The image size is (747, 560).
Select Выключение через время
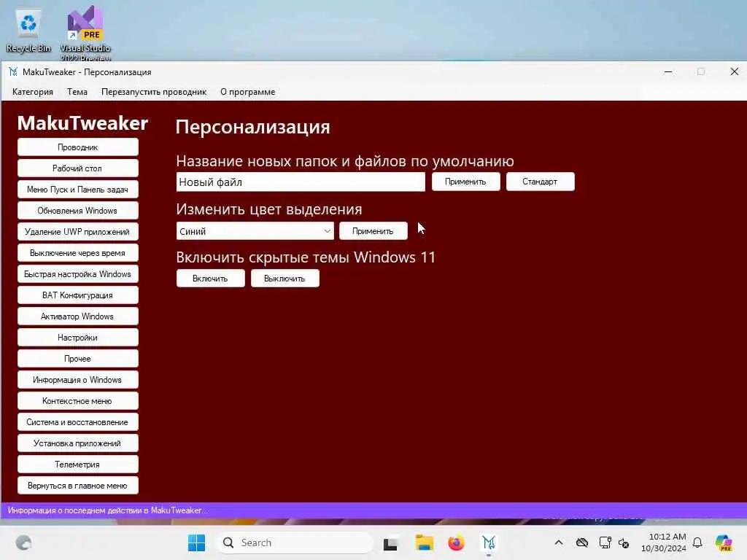tap(77, 253)
